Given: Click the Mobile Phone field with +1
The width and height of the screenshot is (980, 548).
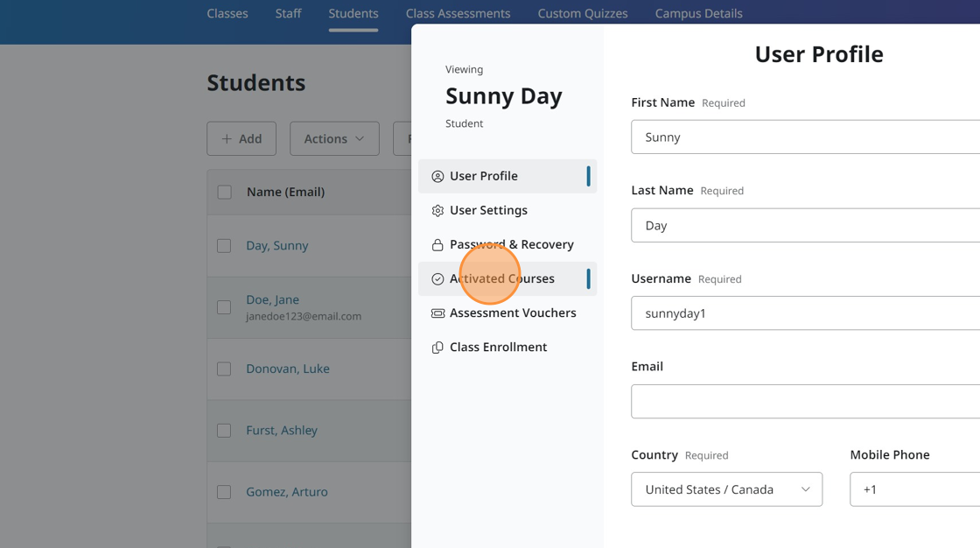Looking at the screenshot, I should point(915,489).
